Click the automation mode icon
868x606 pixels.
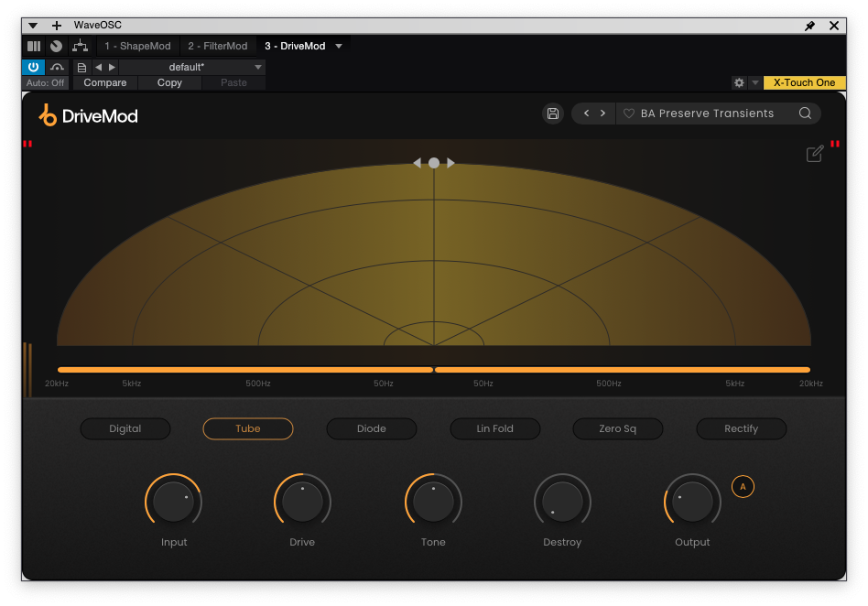[57, 67]
